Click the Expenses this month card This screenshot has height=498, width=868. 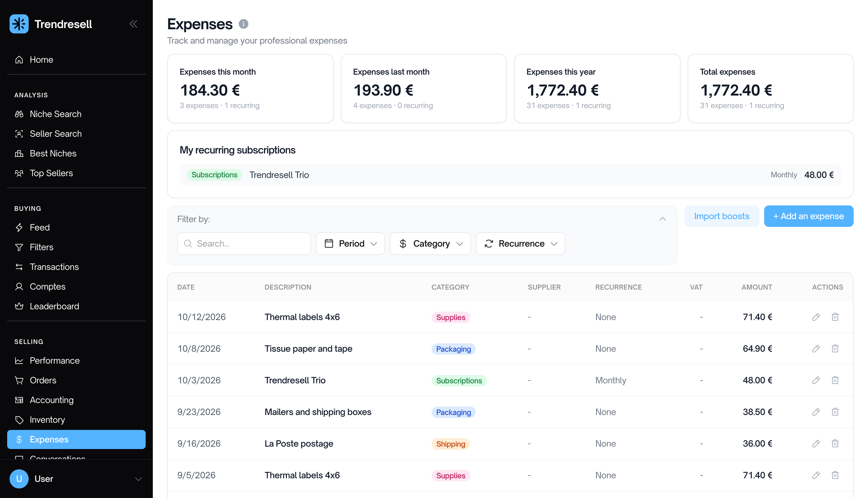coord(250,88)
